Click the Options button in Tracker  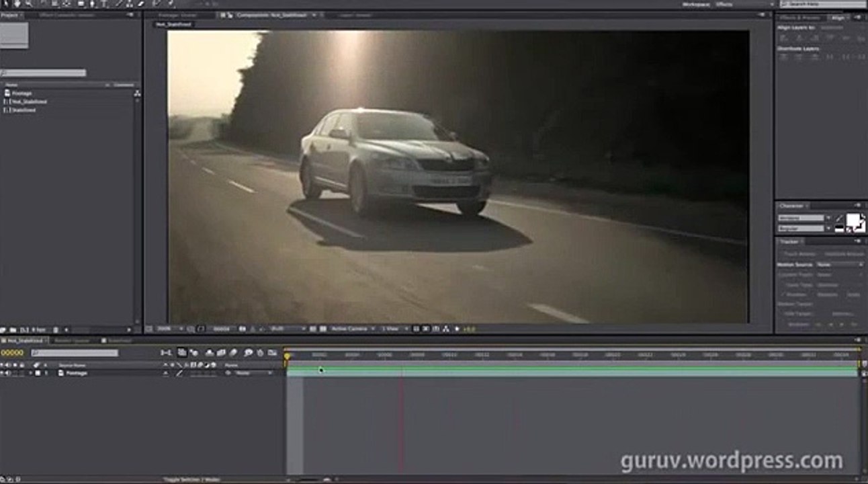[x=842, y=313]
